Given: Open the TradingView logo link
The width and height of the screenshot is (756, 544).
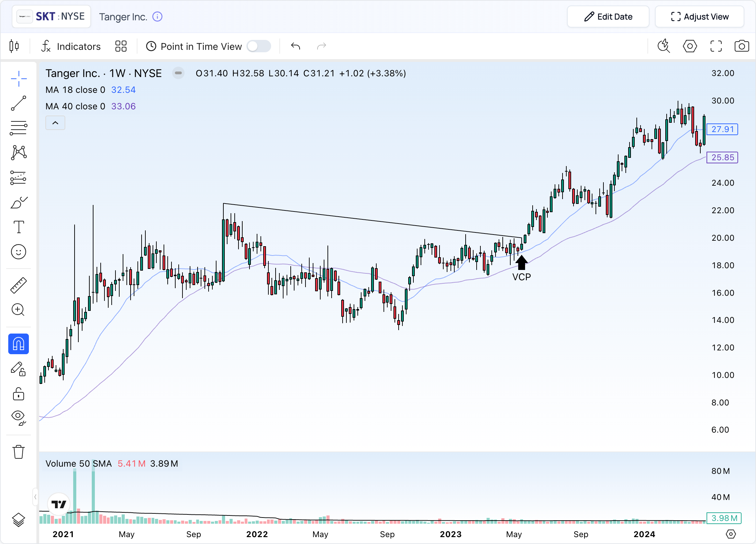Looking at the screenshot, I should point(59,504).
